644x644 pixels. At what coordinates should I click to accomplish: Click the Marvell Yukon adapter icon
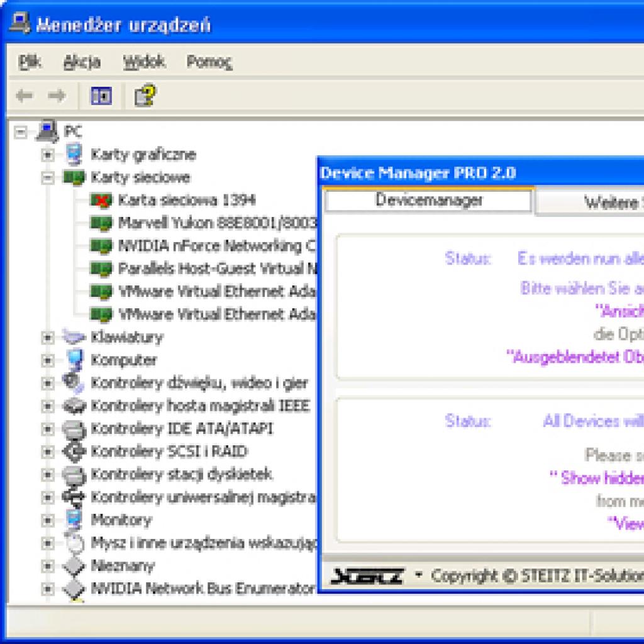coord(101,223)
